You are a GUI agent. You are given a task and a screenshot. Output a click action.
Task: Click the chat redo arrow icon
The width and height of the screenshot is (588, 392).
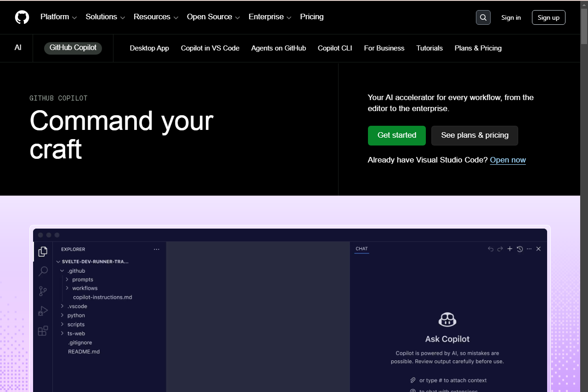click(500, 249)
